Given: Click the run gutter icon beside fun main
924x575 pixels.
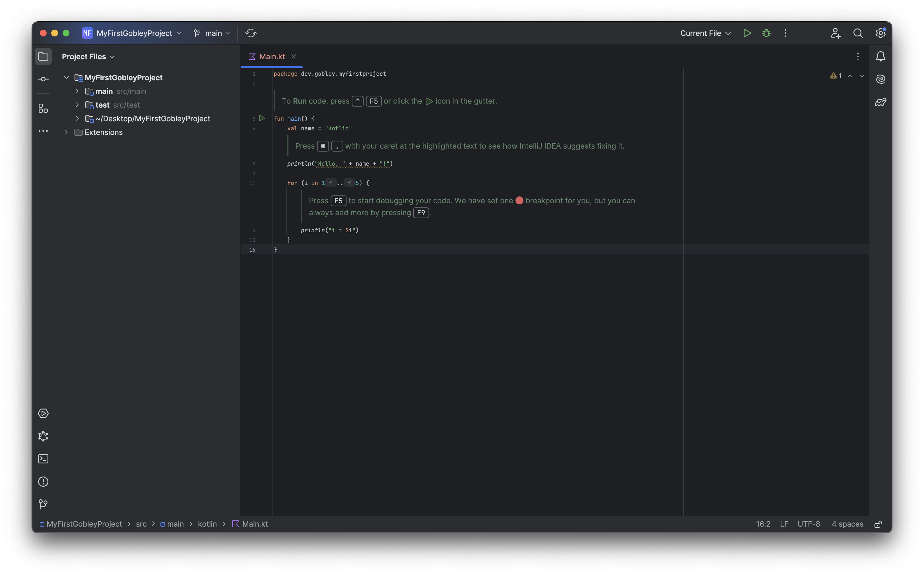Looking at the screenshot, I should [262, 118].
